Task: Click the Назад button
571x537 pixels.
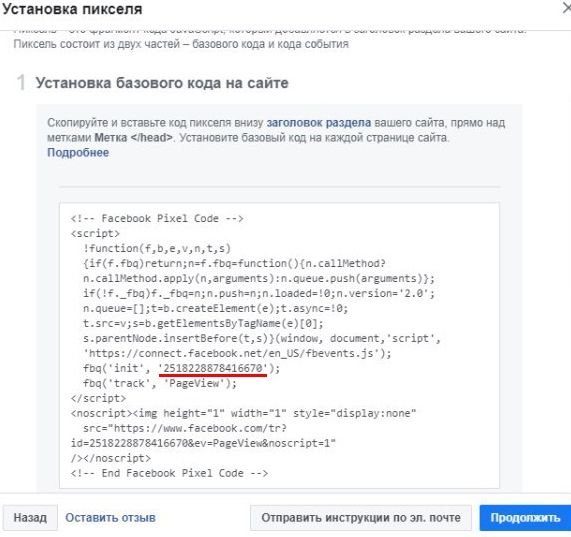Action: (30, 517)
